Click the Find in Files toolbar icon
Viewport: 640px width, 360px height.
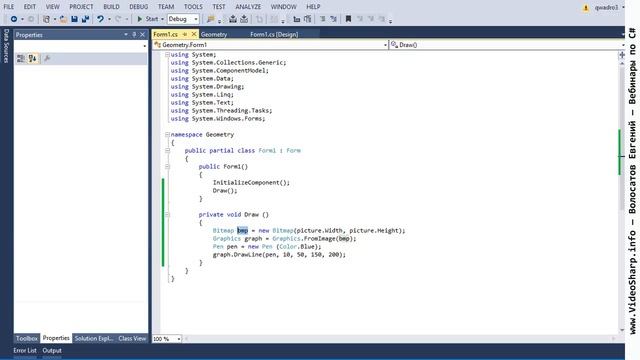click(211, 19)
